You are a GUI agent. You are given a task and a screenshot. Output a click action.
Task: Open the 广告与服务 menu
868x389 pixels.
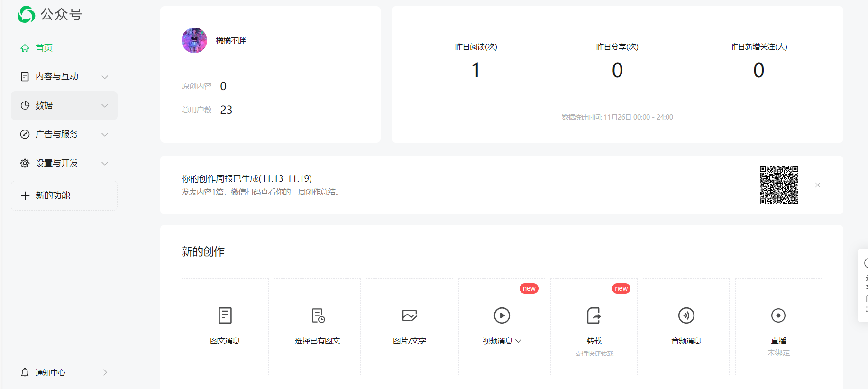(64, 134)
